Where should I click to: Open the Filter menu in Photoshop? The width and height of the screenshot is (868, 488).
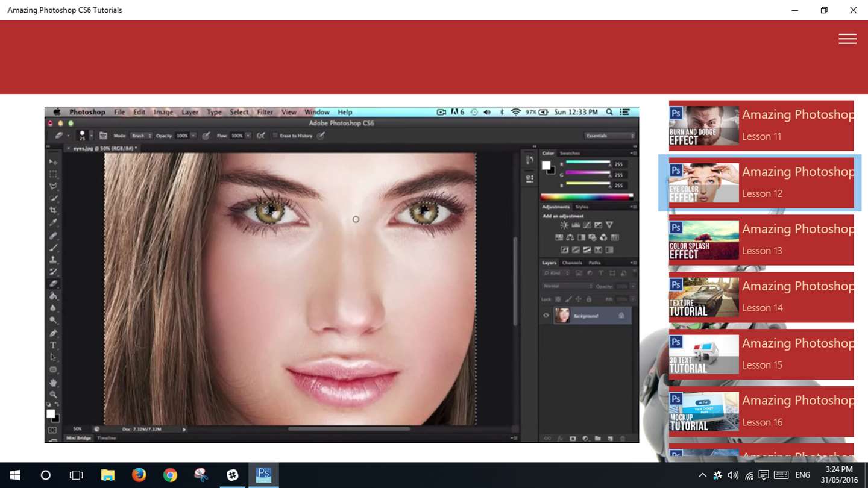coord(265,112)
